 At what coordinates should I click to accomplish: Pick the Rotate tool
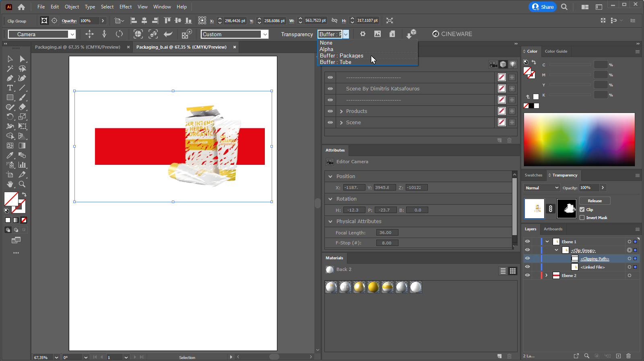tap(10, 117)
